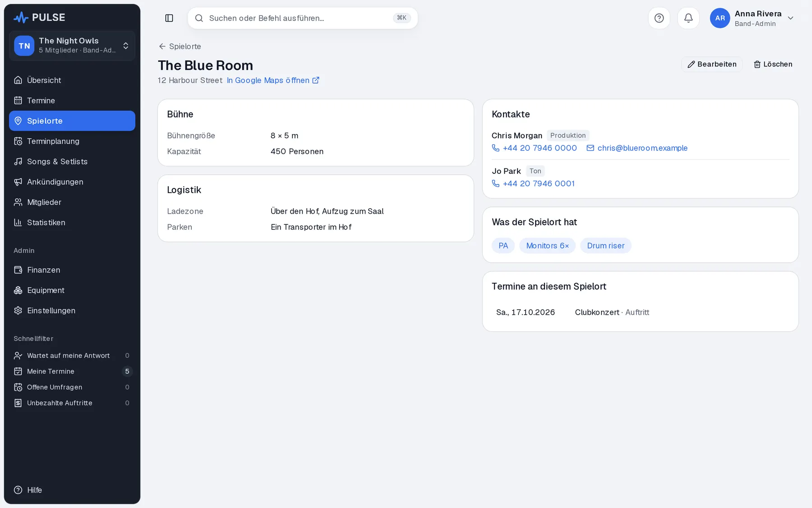Click the TN band avatar
Screen dimensions: 812x508
[x=24, y=46]
